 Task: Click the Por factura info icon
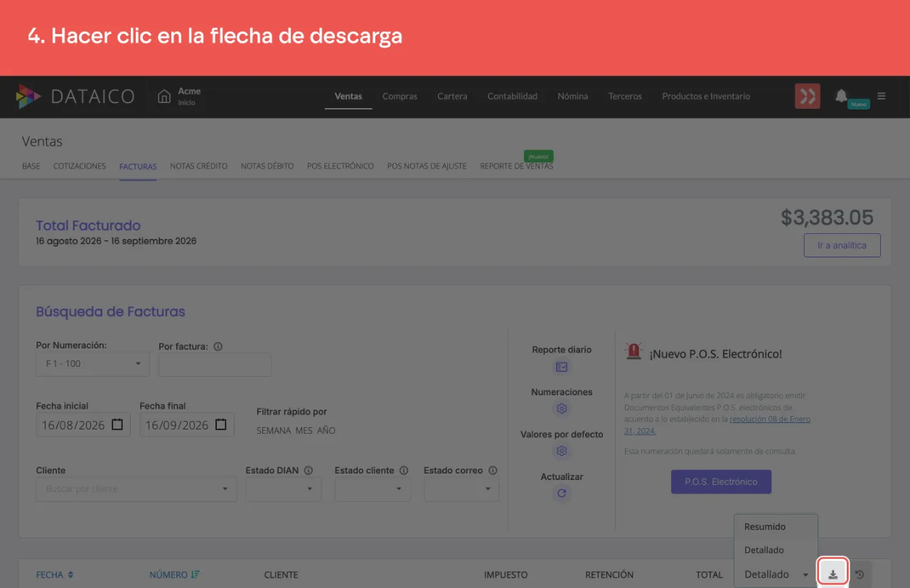[218, 347]
